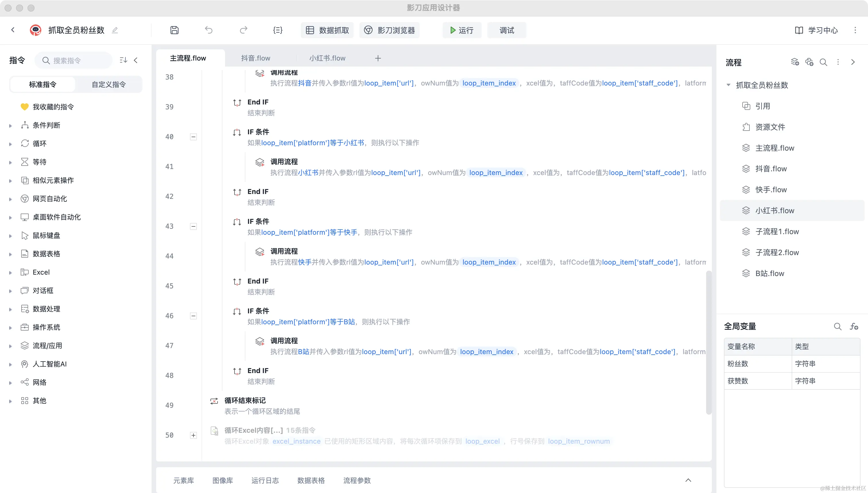Click the rename pencil icon beside app name
The width and height of the screenshot is (868, 493).
pos(115,30)
